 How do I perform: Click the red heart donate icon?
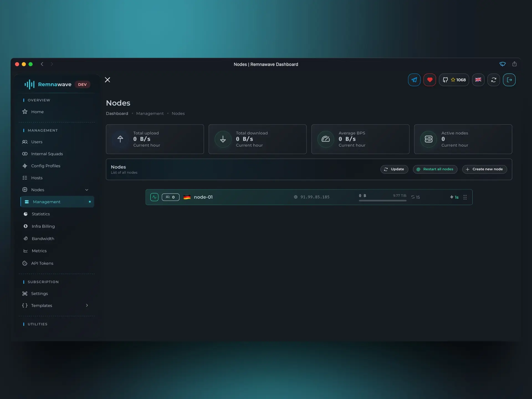click(429, 80)
